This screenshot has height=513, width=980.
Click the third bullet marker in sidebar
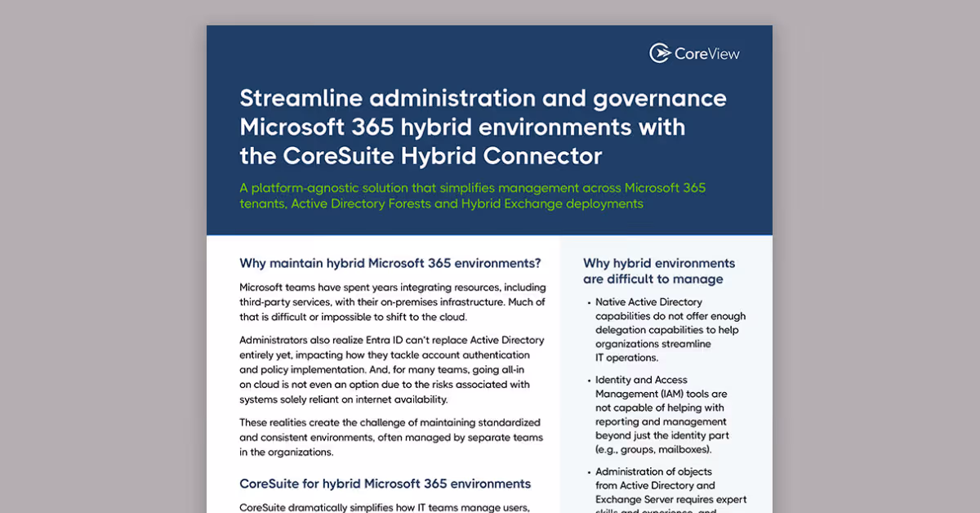click(589, 472)
